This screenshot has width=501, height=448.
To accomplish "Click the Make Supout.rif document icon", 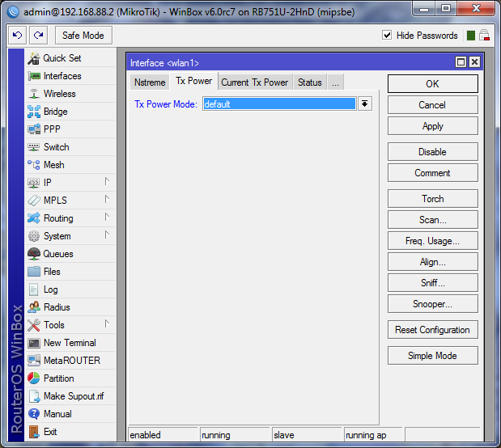I will (x=33, y=396).
